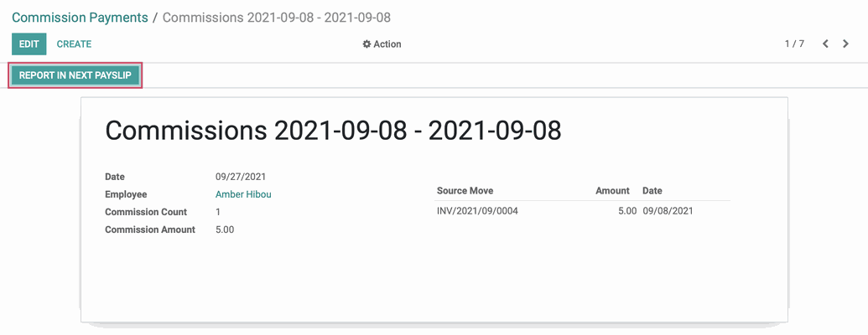
Task: Click the 1 / 7 pager counter
Action: coord(794,44)
